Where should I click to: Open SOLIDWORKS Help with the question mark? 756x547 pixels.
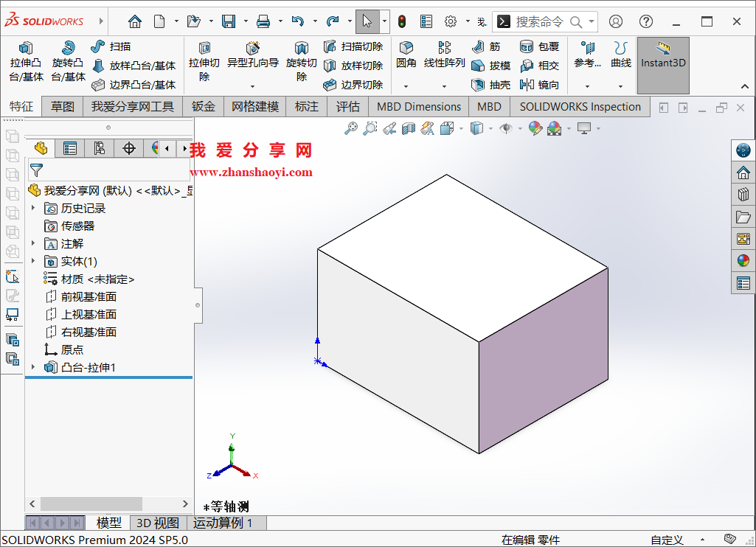[645, 21]
